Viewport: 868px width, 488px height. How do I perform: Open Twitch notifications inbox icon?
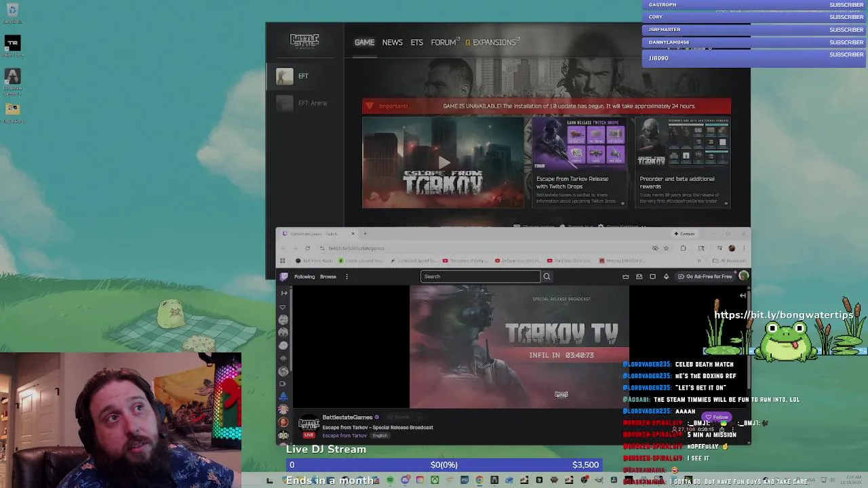639,277
